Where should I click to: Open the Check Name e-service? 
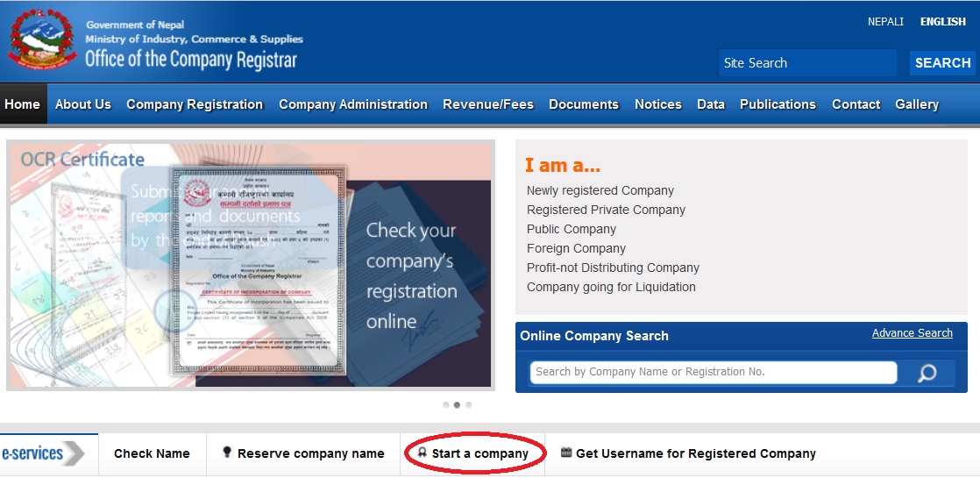[x=152, y=453]
